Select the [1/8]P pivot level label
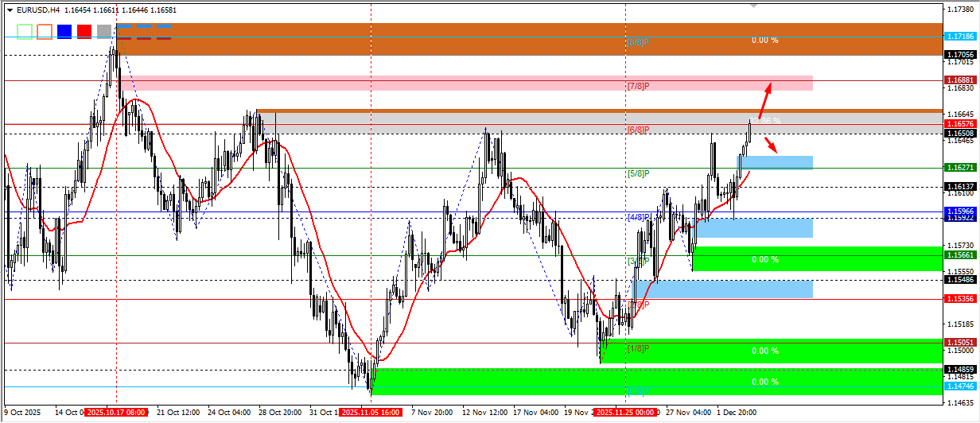The image size is (980, 423). (639, 347)
